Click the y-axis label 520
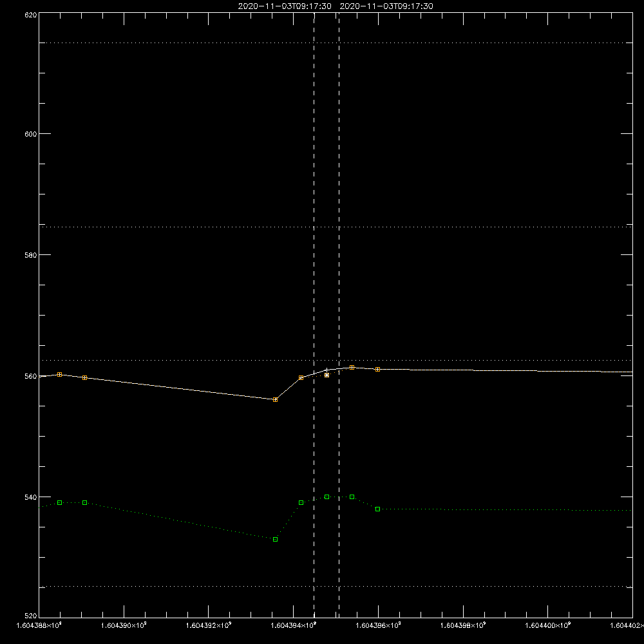644x644 pixels. point(31,616)
